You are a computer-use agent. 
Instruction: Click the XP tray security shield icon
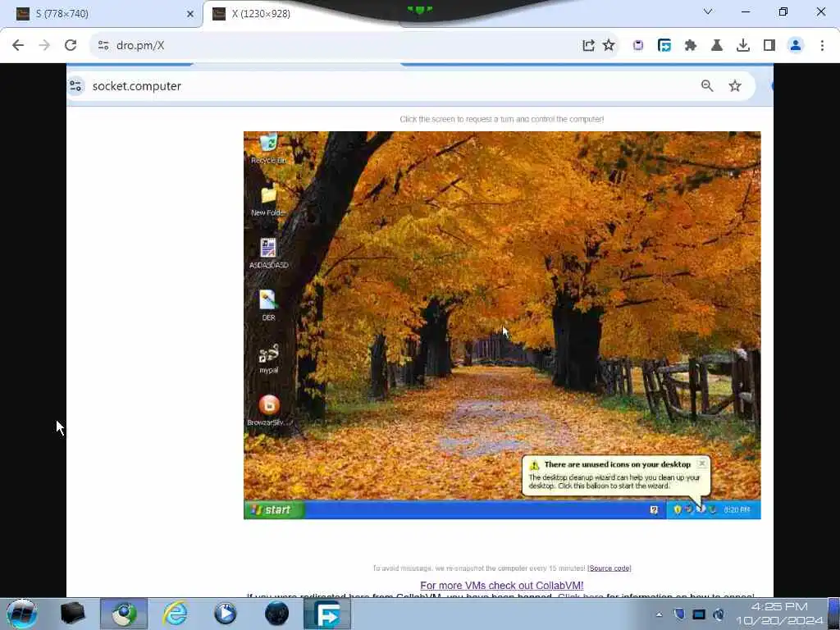(x=677, y=509)
